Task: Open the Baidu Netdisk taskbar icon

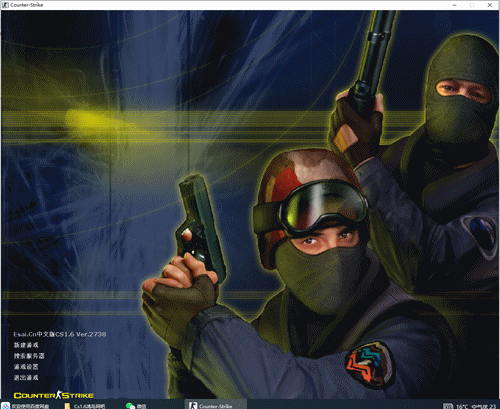Action: (x=6, y=405)
